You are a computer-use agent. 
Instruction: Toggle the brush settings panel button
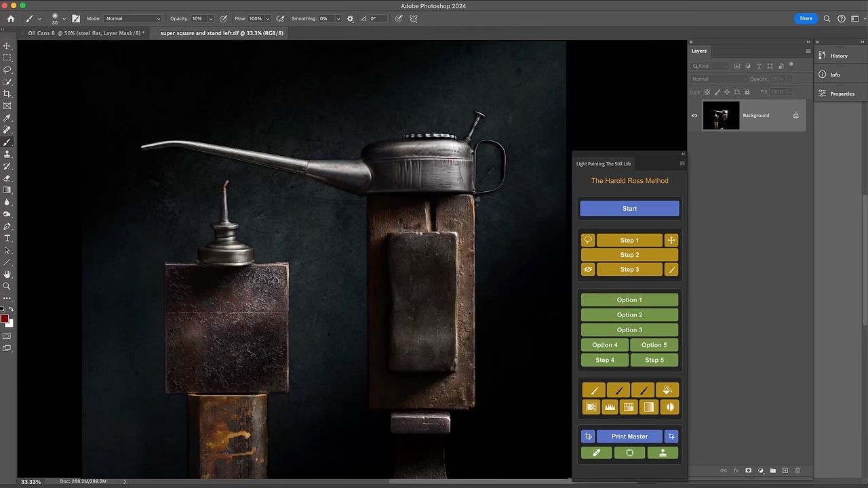click(x=76, y=19)
